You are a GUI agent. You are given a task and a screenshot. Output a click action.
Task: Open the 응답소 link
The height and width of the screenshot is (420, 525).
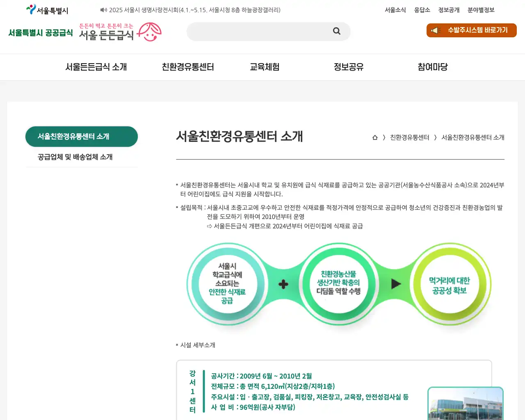pyautogui.click(x=422, y=10)
